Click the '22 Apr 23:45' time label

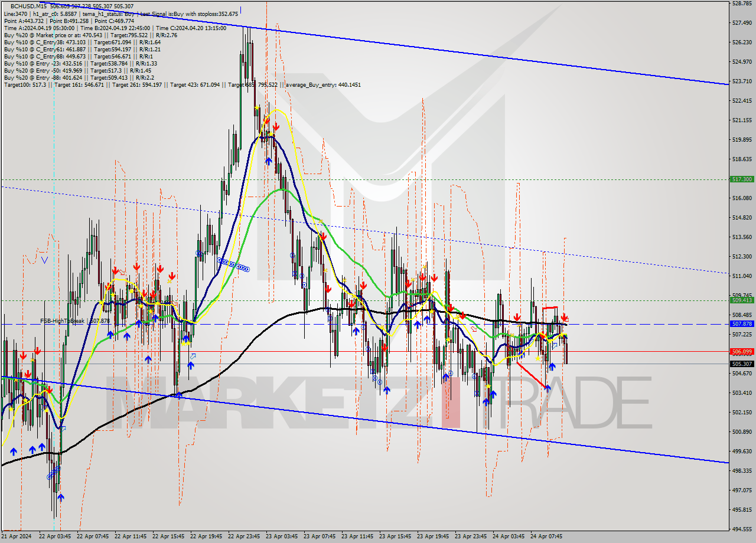[x=244, y=537]
